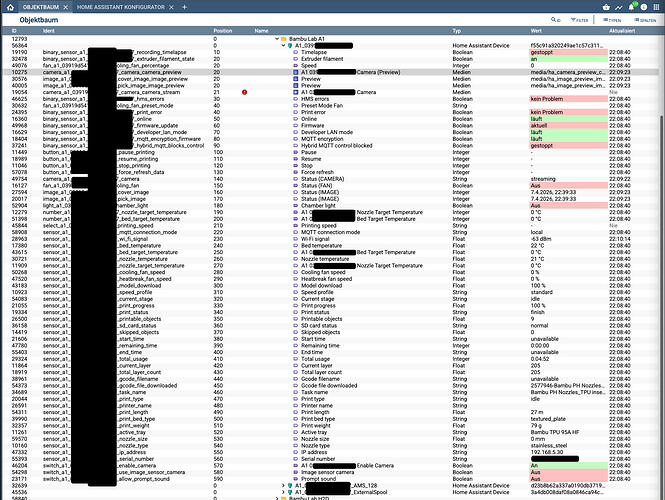This screenshot has height=500, width=665.
Task: Sort by the Name column header
Action: point(261,31)
